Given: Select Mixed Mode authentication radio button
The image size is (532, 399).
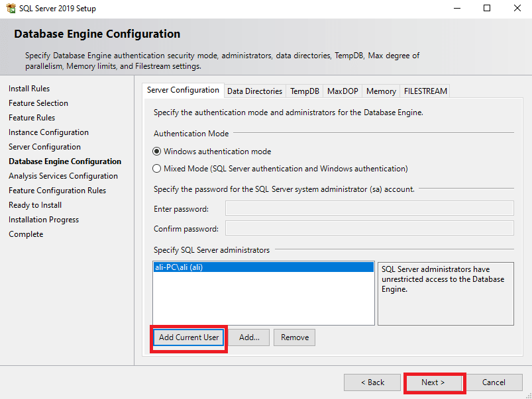Looking at the screenshot, I should point(156,169).
